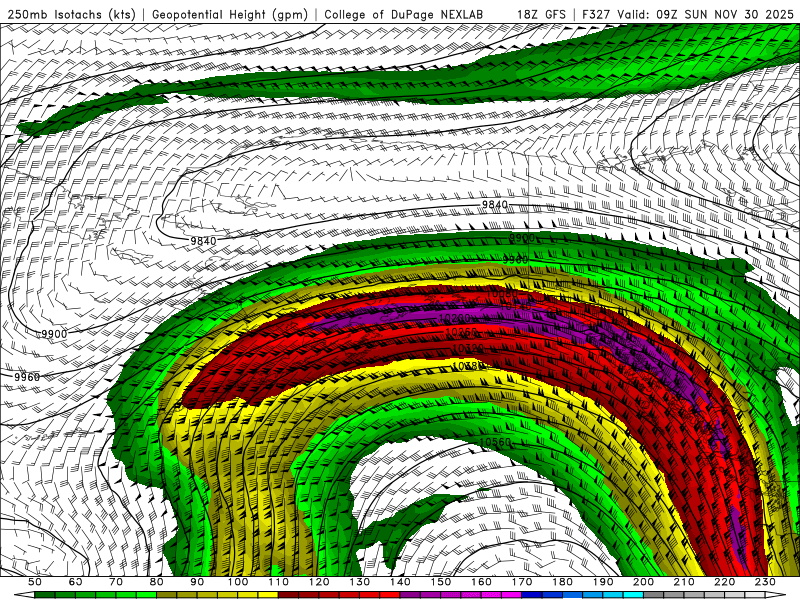
Task: Click the 220 value on the color bar
Action: tap(724, 582)
